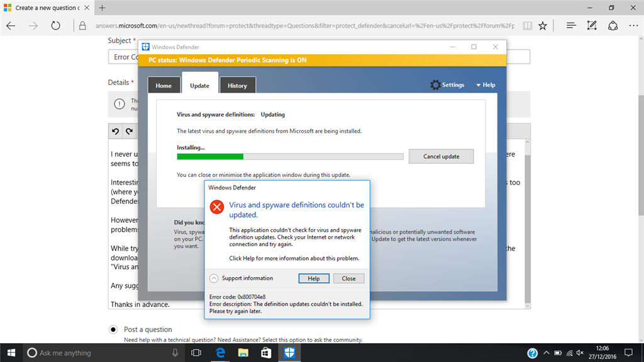Click the browser page vertical scrollbar
The height and width of the screenshot is (362, 644).
641,154
